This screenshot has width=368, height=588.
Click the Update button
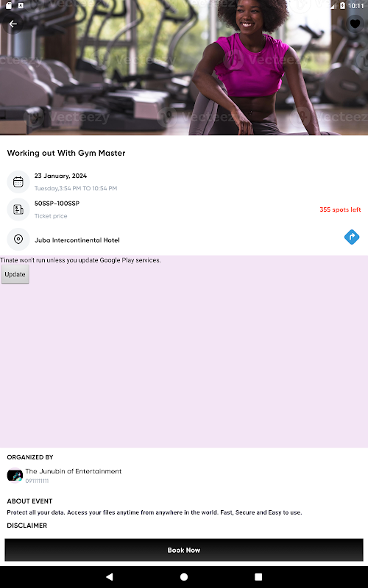(15, 274)
